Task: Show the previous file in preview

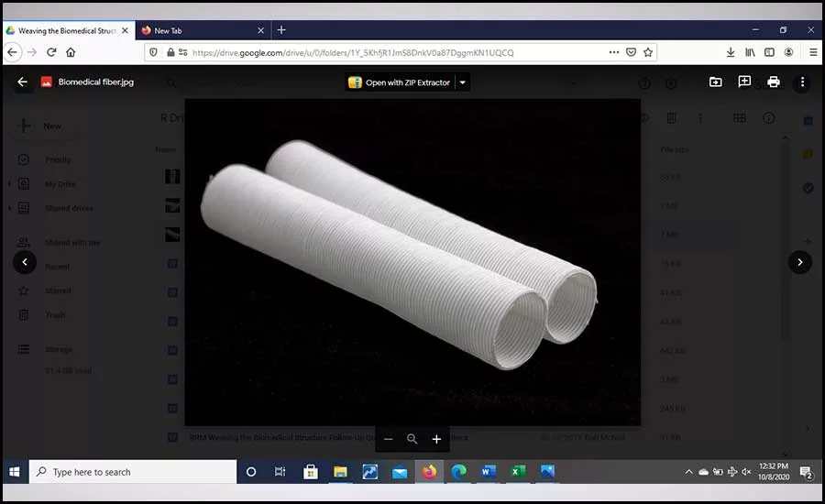Action: 25,262
